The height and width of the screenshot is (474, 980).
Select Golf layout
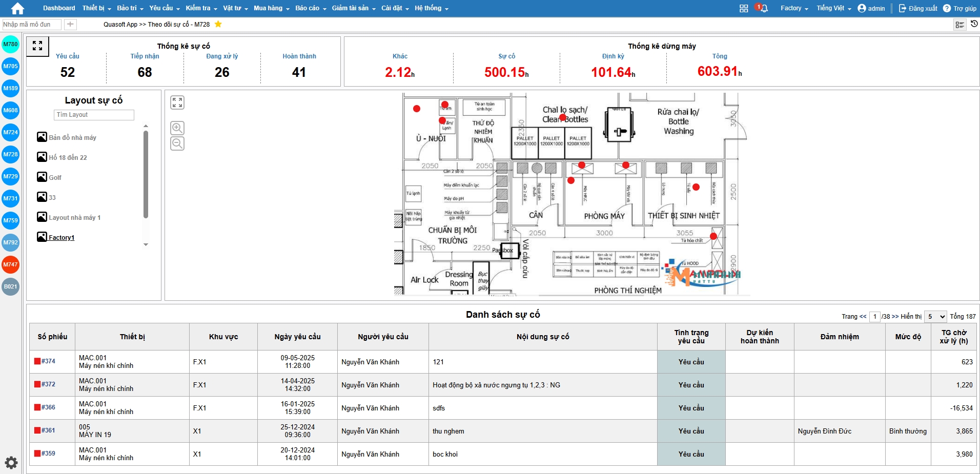pyautogui.click(x=49, y=177)
